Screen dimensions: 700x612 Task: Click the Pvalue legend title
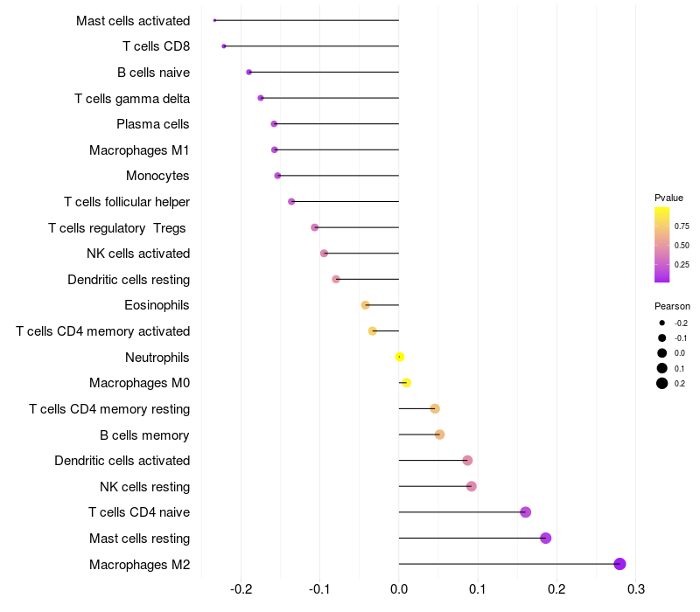[668, 198]
